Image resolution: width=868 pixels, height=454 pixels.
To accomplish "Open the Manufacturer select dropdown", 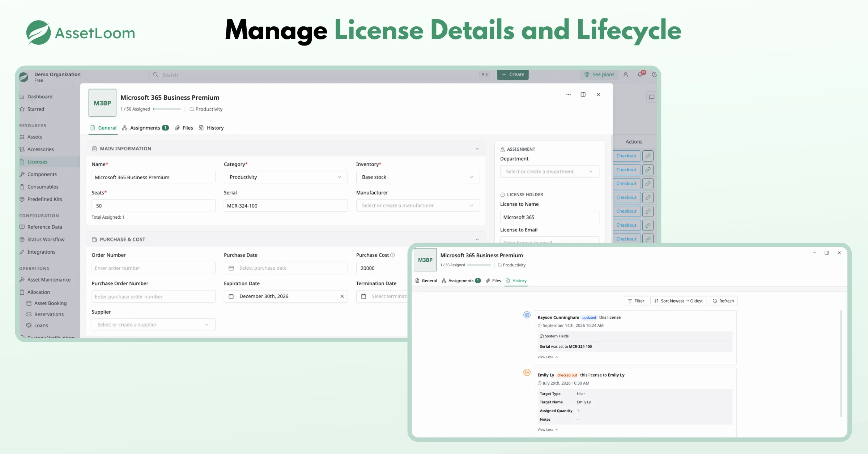I will tap(418, 205).
